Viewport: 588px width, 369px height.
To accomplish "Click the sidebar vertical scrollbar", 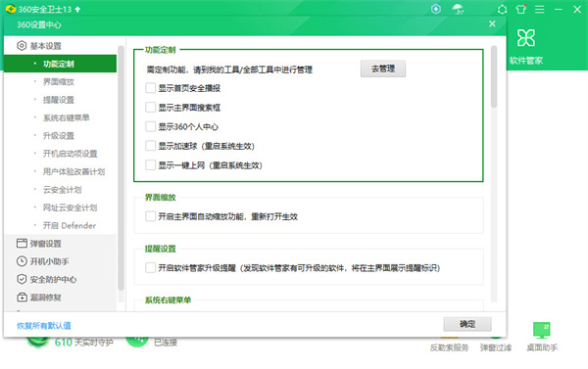I will pyautogui.click(x=121, y=168).
